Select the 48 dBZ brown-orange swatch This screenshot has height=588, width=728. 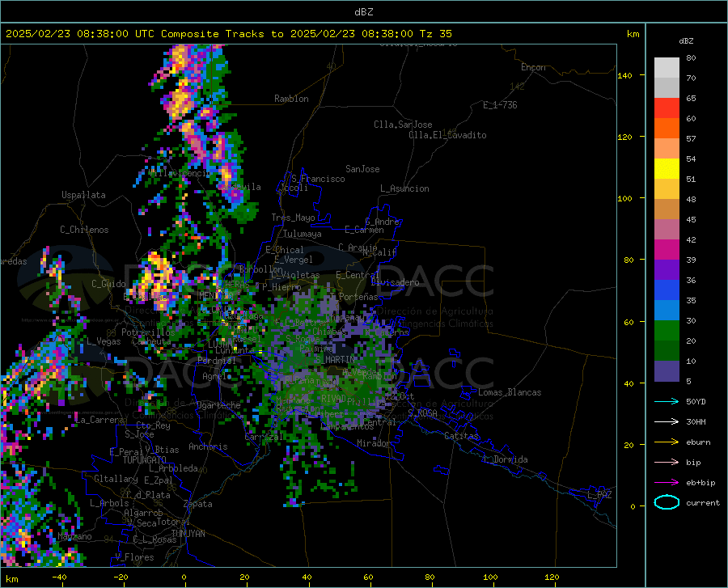point(667,209)
